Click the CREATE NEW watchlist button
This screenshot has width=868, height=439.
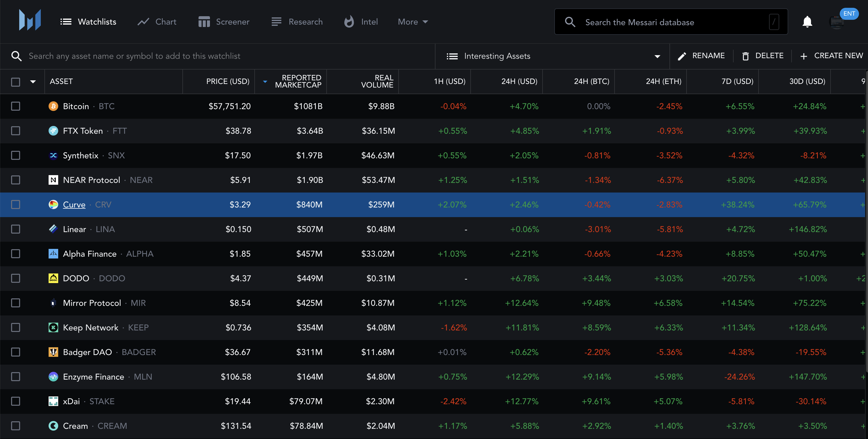pos(831,56)
